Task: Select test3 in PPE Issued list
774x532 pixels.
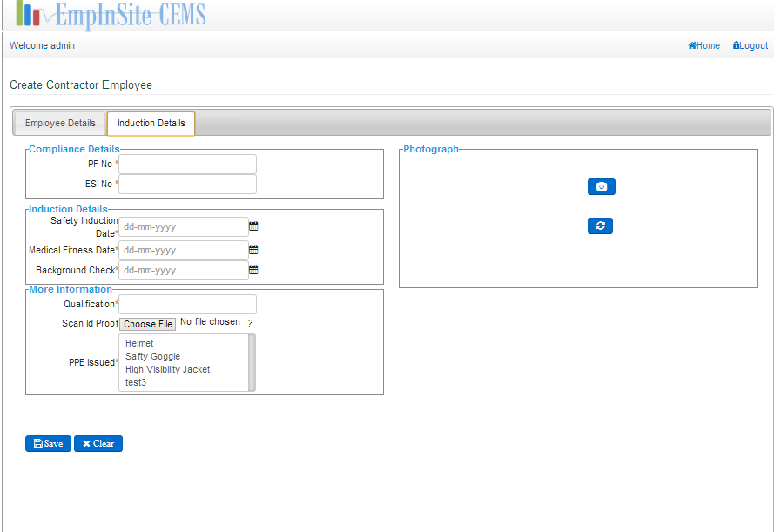Action: 184,382
